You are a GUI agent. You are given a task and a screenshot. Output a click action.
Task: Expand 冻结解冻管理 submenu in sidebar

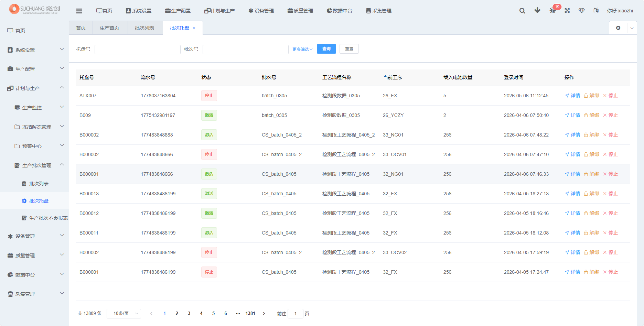34,127
